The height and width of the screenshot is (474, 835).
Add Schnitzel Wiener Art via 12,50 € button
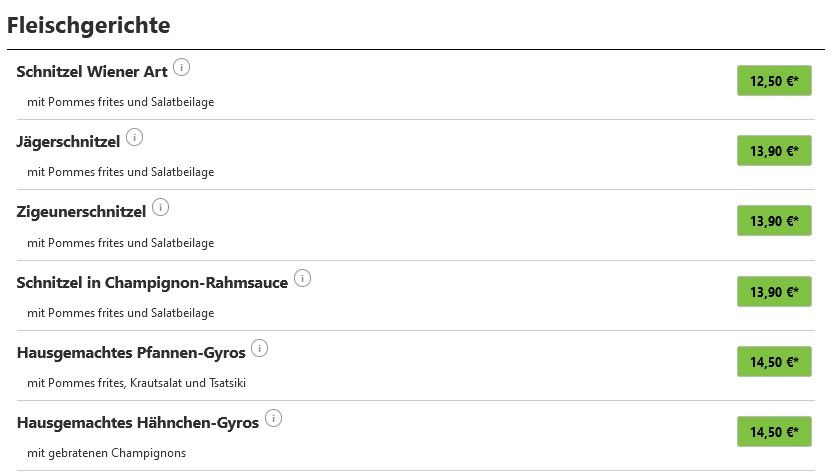tap(774, 81)
